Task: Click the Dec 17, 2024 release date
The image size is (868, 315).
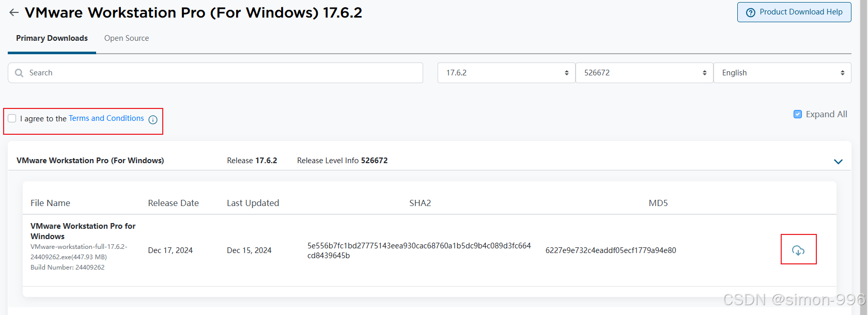Action: (170, 250)
